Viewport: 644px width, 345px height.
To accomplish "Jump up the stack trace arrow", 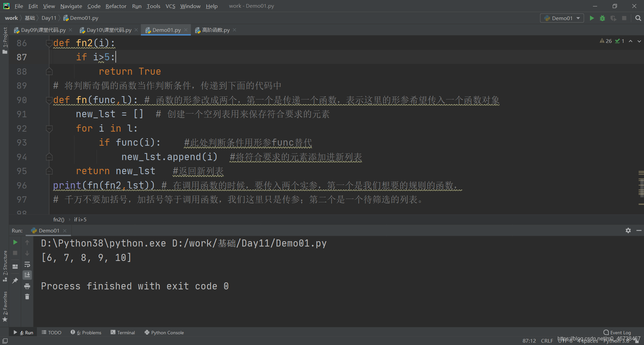I will coord(27,242).
